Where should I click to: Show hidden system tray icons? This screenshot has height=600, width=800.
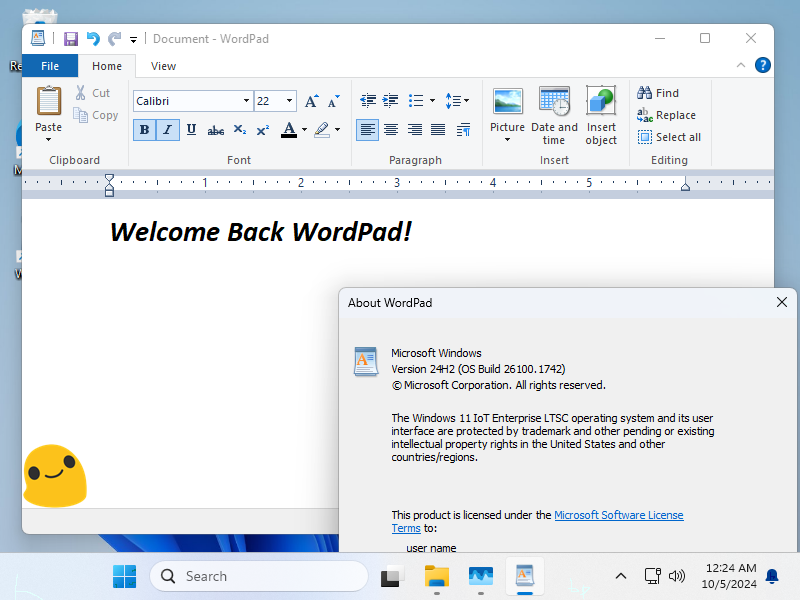(620, 577)
